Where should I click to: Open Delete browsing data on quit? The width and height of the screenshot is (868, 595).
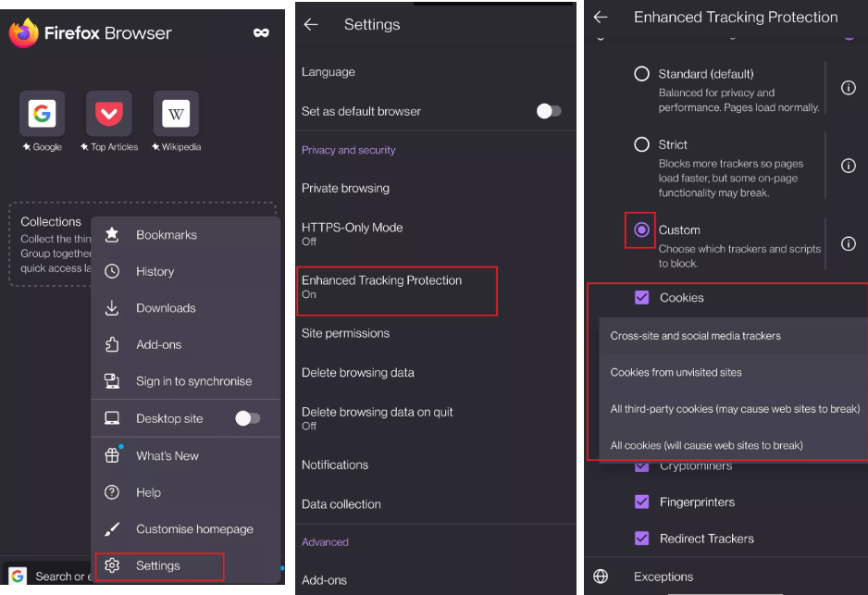436,418
